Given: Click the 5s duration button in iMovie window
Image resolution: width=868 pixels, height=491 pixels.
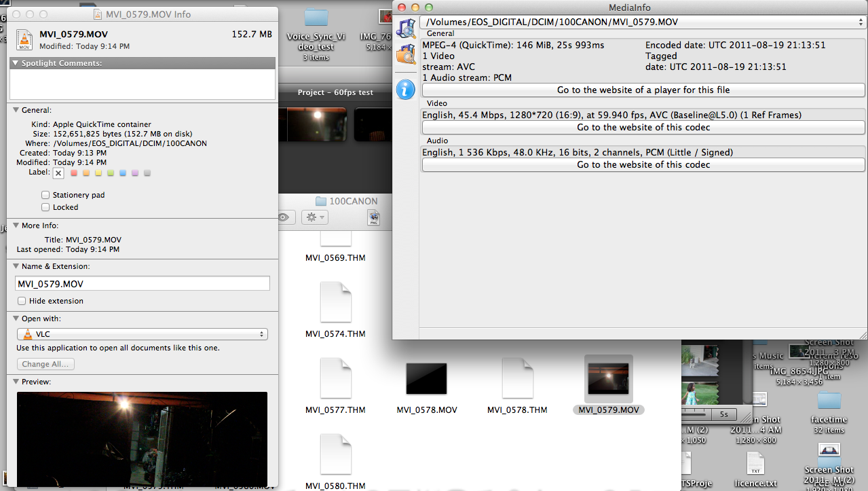Looking at the screenshot, I should click(x=723, y=414).
